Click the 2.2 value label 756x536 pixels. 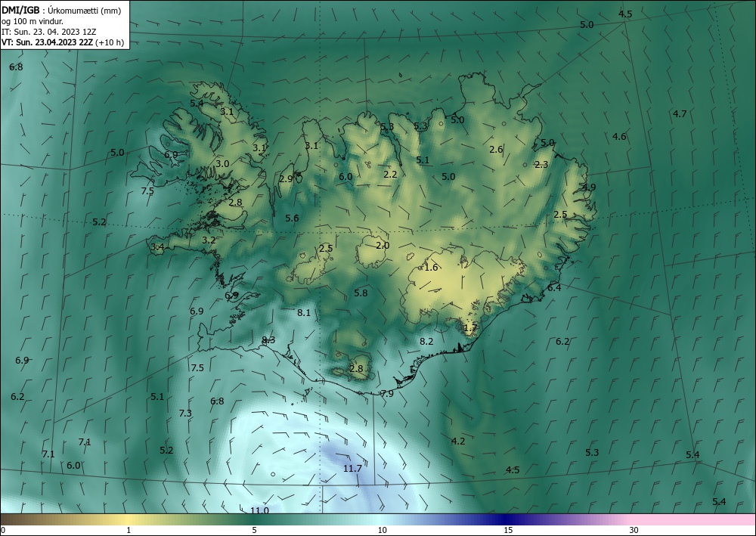pos(390,174)
